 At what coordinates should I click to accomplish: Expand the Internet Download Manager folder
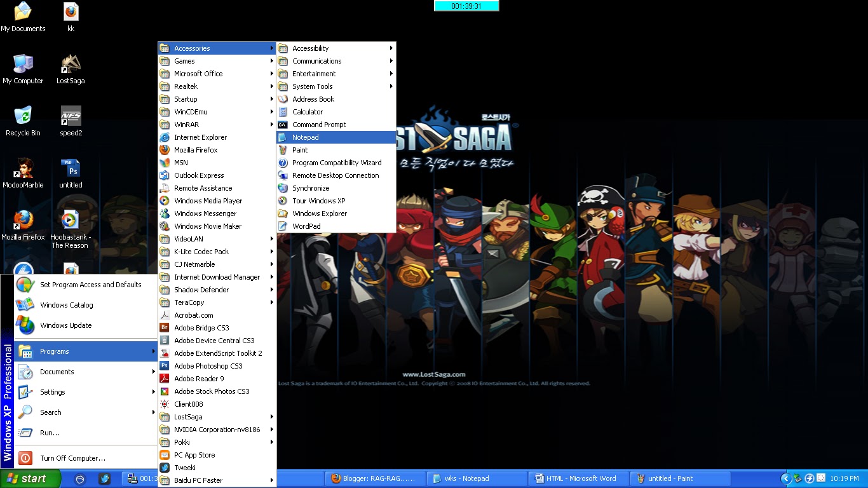tap(217, 277)
